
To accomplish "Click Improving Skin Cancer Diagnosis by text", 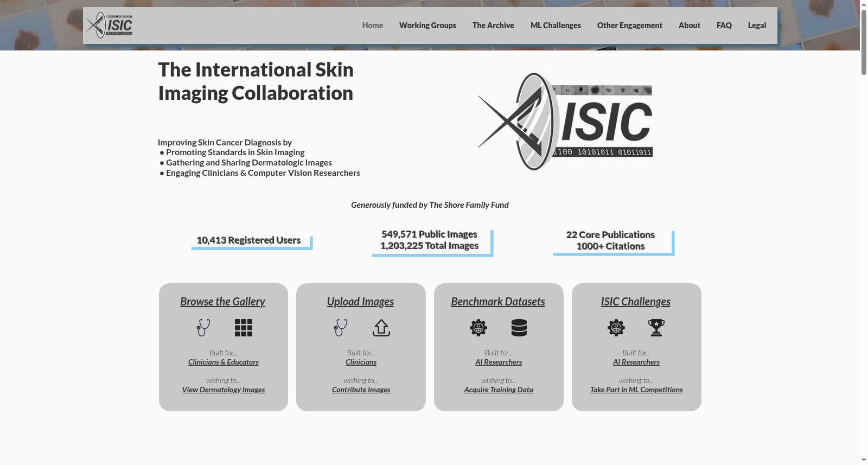I will (225, 142).
